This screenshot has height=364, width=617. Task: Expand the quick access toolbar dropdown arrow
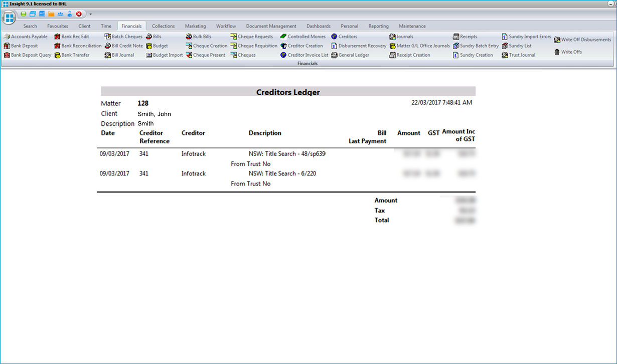90,14
